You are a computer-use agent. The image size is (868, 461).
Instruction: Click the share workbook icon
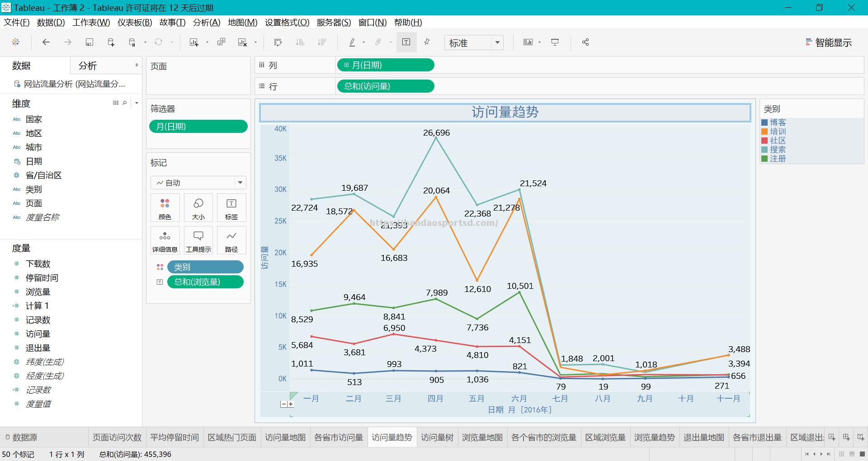tap(585, 42)
